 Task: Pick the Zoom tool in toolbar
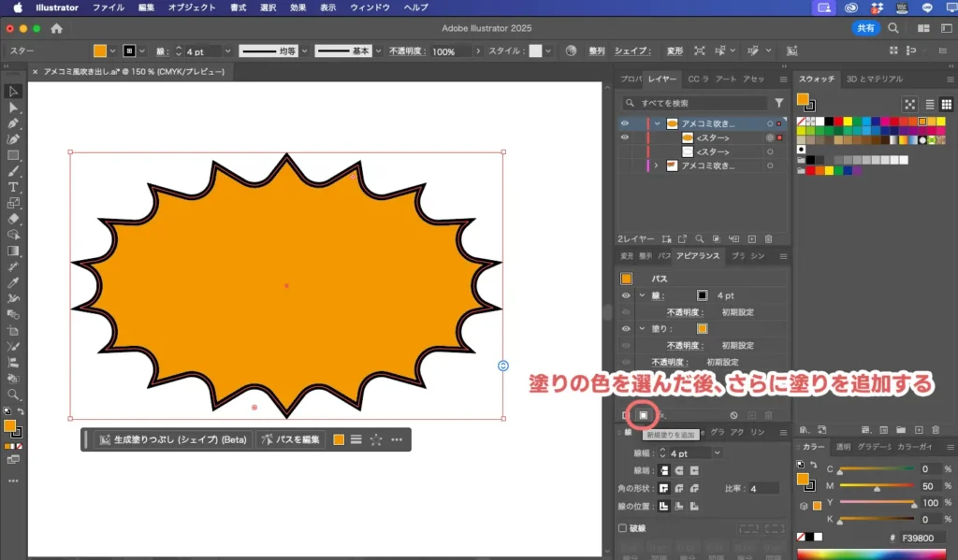pyautogui.click(x=13, y=395)
